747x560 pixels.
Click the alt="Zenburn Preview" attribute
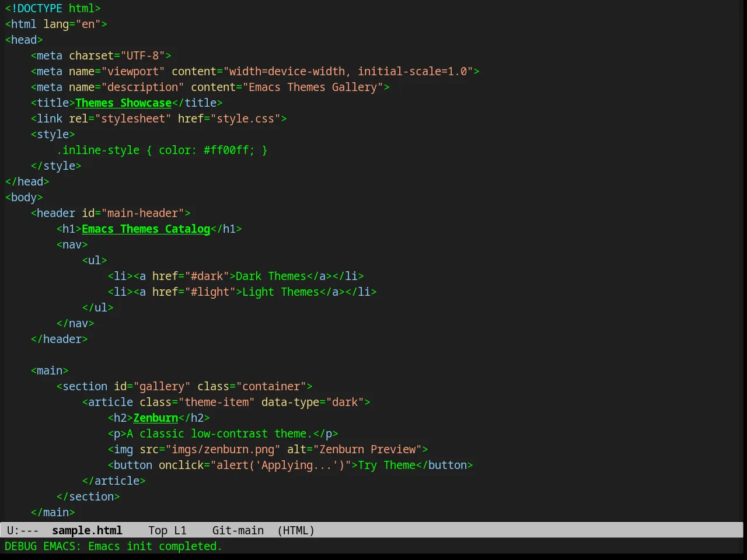355,449
